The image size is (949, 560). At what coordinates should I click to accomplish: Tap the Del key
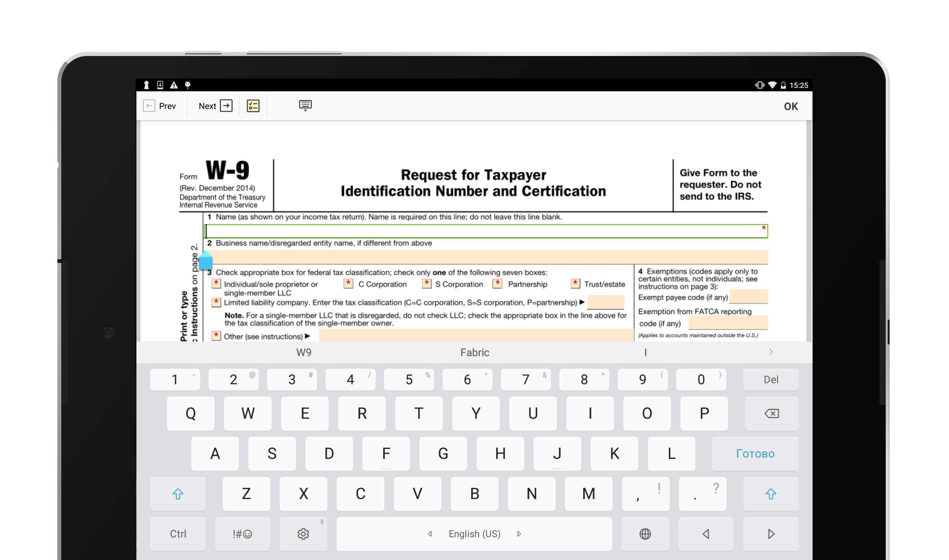(770, 379)
